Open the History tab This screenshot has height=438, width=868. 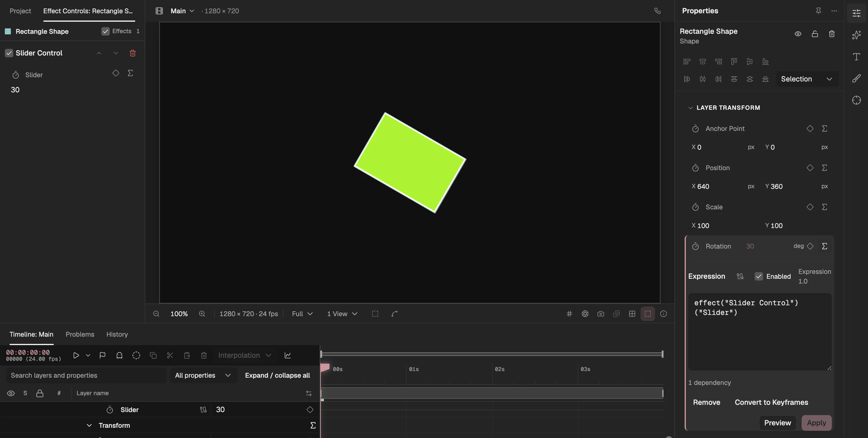[117, 334]
